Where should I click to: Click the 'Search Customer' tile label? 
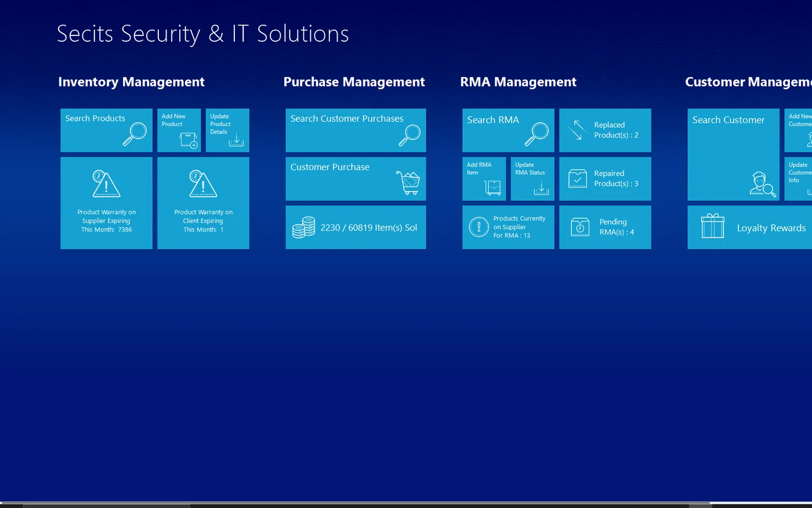[x=728, y=120]
